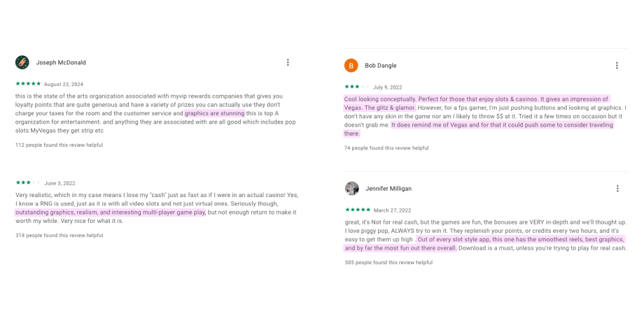The image size is (644, 318).
Task: Click Bob Dangle's orange B avatar
Action: coord(351,66)
